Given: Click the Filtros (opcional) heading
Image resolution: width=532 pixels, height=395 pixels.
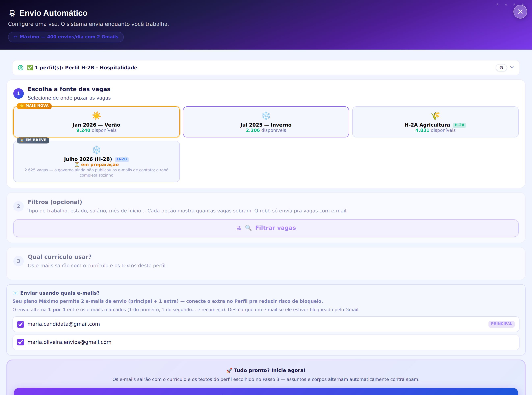Looking at the screenshot, I should click(x=55, y=202).
